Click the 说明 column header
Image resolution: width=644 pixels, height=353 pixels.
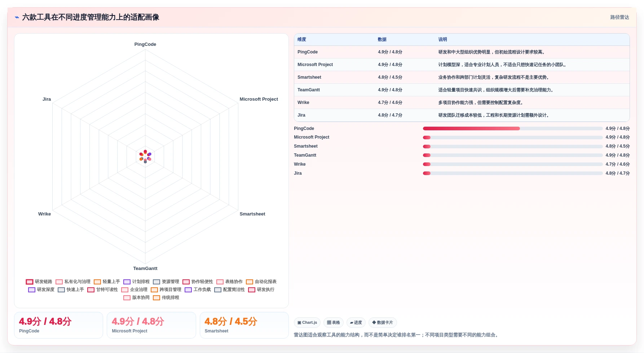click(x=443, y=39)
